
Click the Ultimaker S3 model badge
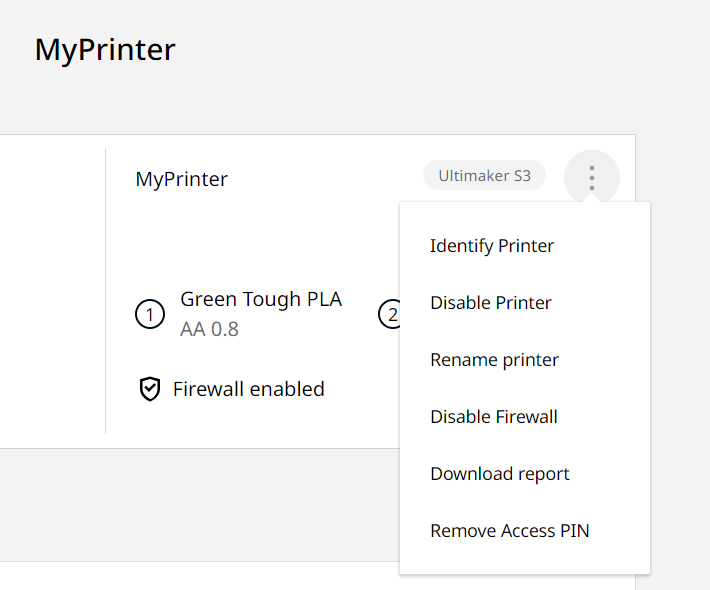pyautogui.click(x=484, y=176)
